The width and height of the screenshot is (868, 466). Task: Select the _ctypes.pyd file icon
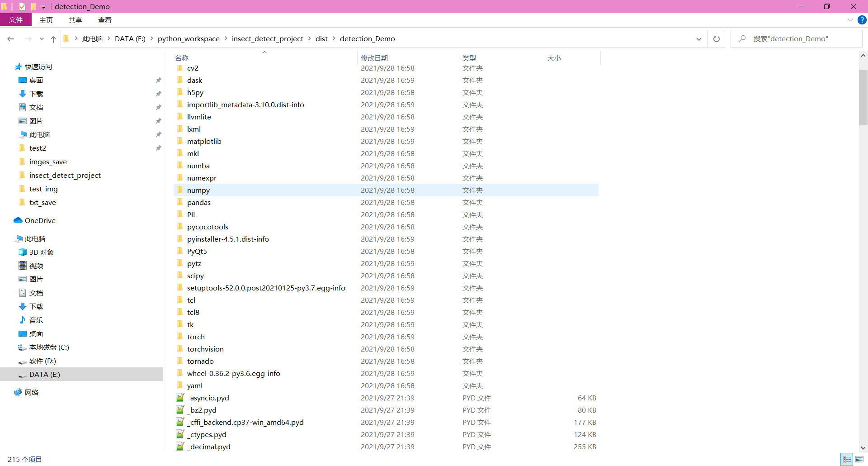(x=180, y=434)
